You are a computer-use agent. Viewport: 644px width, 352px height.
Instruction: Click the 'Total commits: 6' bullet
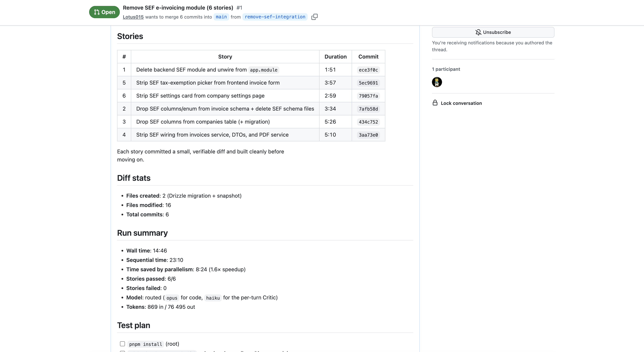point(148,214)
